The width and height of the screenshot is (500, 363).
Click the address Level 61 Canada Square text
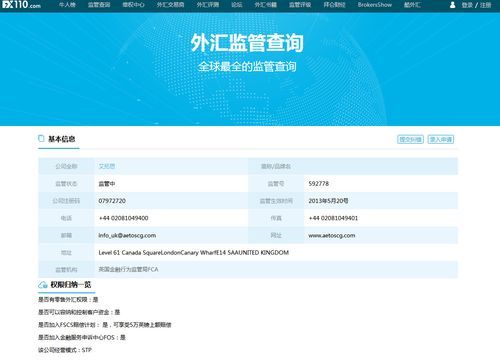click(194, 253)
